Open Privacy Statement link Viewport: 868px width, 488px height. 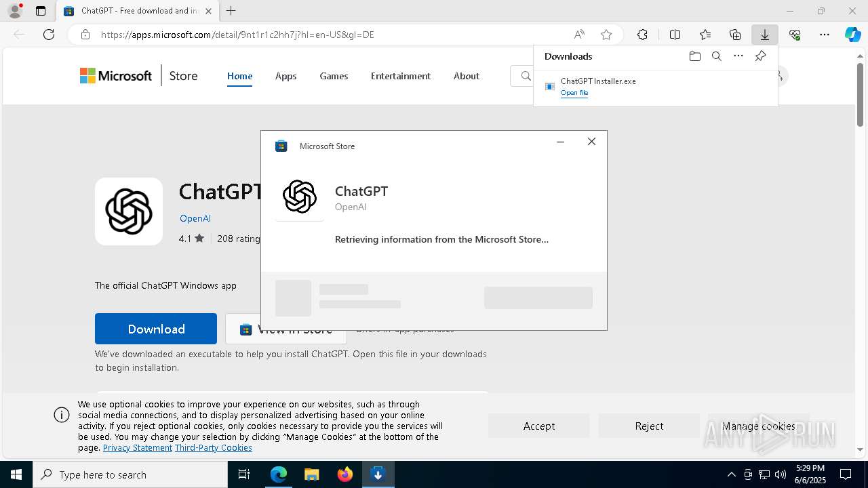pos(138,448)
